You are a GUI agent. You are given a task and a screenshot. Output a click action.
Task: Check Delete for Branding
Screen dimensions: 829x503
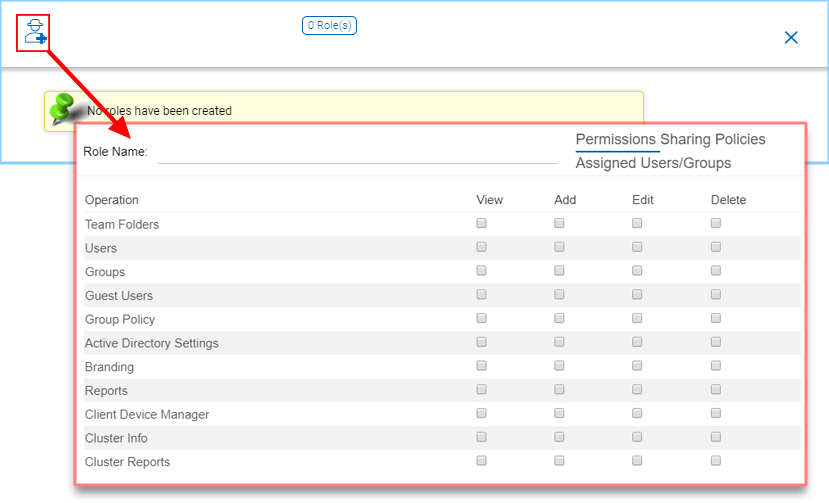tap(716, 365)
